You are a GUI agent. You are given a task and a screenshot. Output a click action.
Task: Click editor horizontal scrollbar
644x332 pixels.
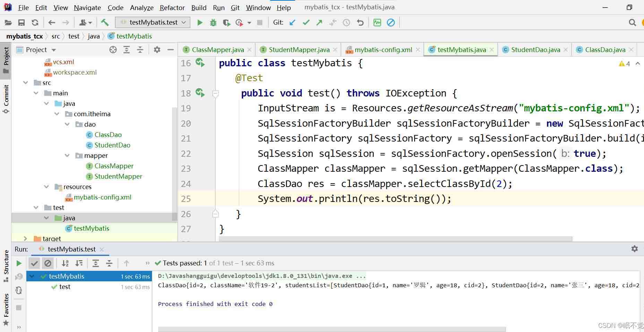pos(395,239)
